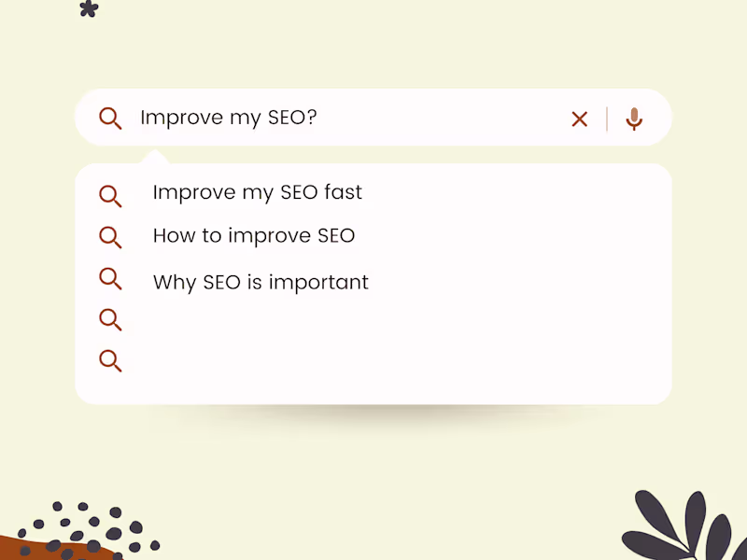Clear the search query with the X

click(x=580, y=119)
